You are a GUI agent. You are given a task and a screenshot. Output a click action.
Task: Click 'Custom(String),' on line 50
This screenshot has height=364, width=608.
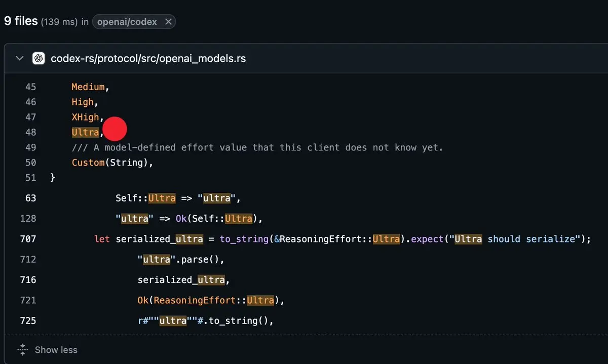tap(112, 163)
